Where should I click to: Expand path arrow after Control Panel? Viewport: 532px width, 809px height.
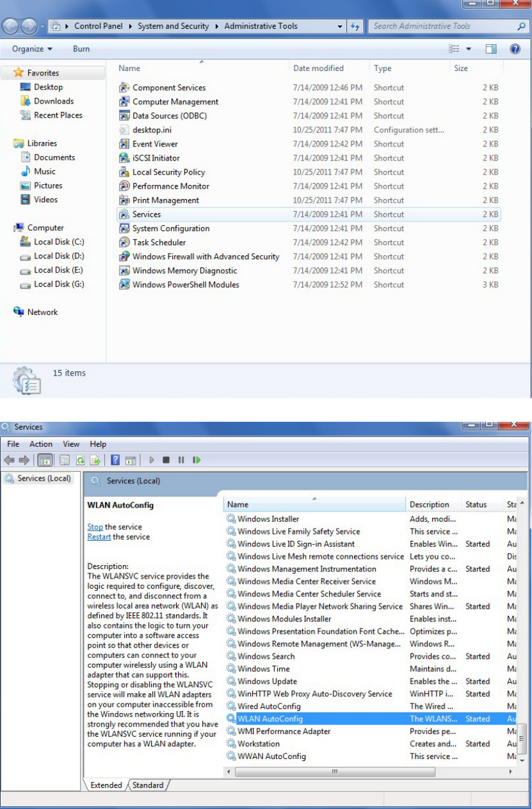[x=131, y=26]
